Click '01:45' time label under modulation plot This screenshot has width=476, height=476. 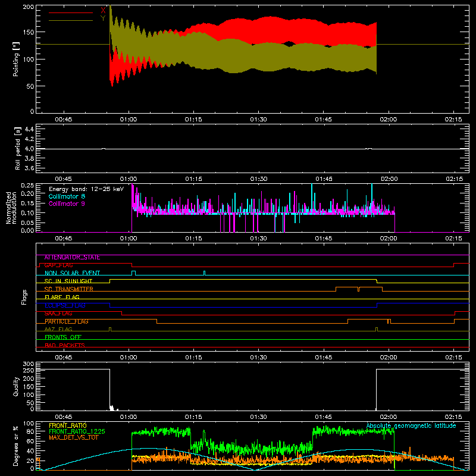tap(324, 239)
